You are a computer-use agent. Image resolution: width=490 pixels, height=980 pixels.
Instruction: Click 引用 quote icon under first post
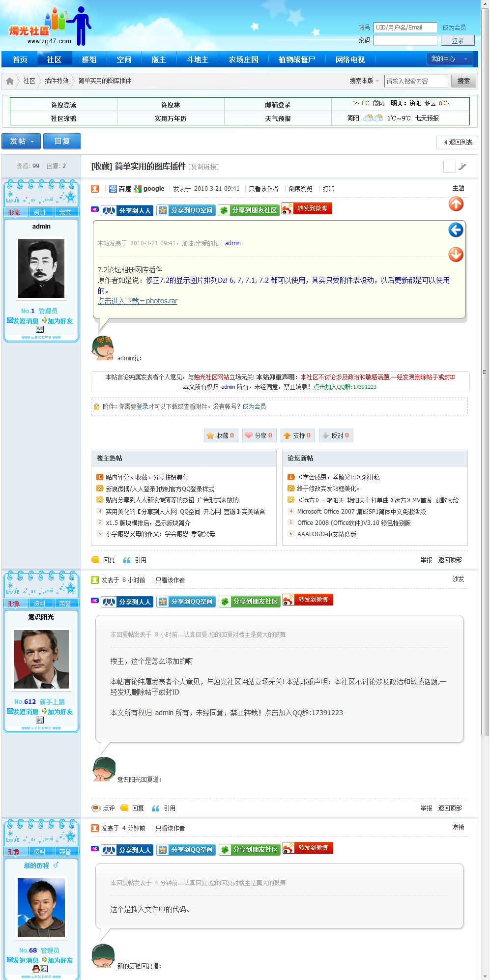click(135, 560)
